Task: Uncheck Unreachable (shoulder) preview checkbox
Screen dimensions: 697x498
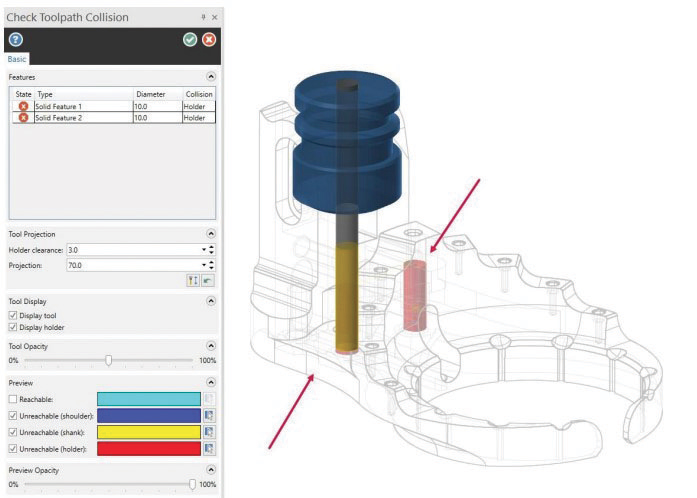Action: 13,416
